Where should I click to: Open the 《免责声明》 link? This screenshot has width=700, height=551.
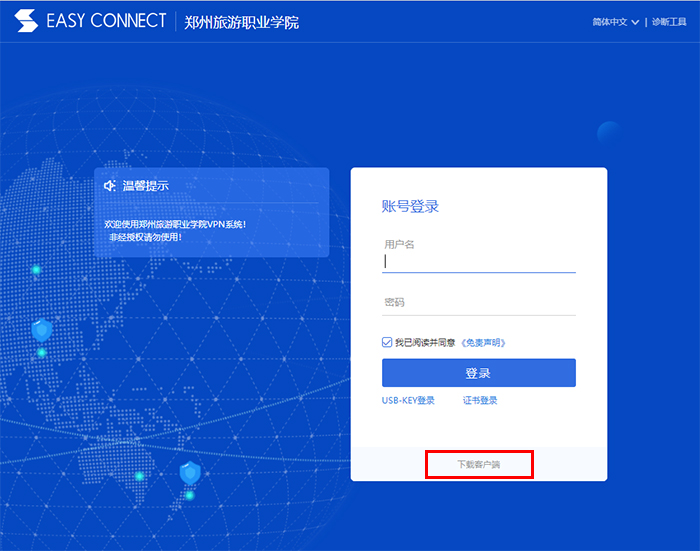pos(483,343)
